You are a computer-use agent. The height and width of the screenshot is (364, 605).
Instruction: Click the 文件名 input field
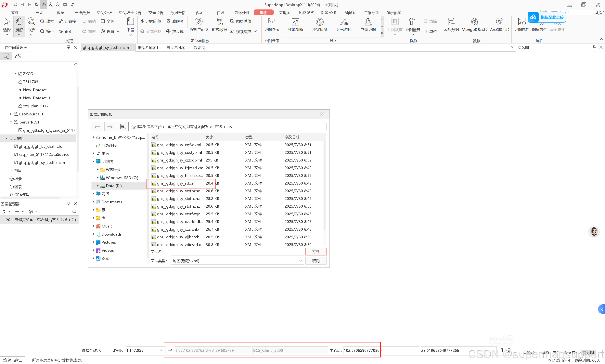click(x=237, y=252)
